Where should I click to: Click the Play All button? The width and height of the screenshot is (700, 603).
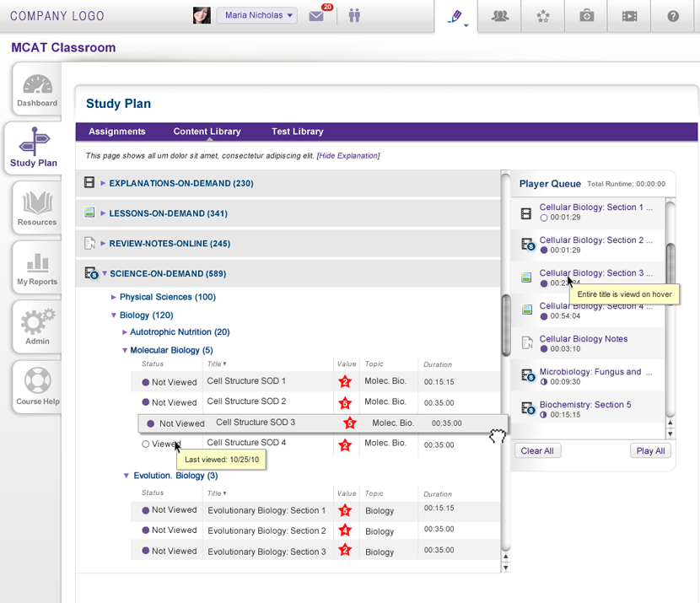(x=650, y=450)
